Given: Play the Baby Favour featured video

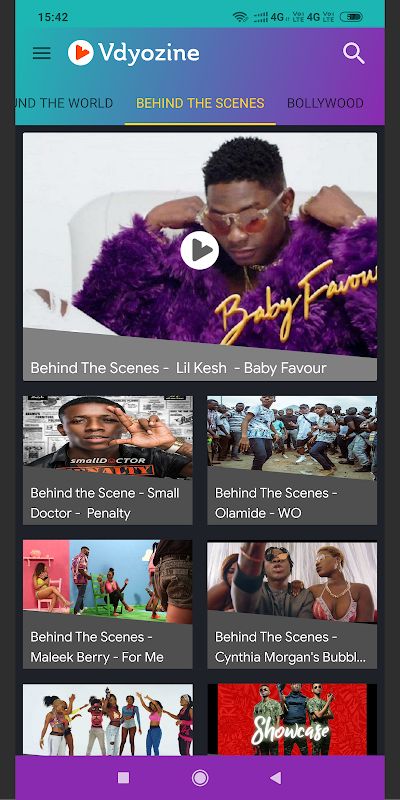Looking at the screenshot, I should [199, 250].
